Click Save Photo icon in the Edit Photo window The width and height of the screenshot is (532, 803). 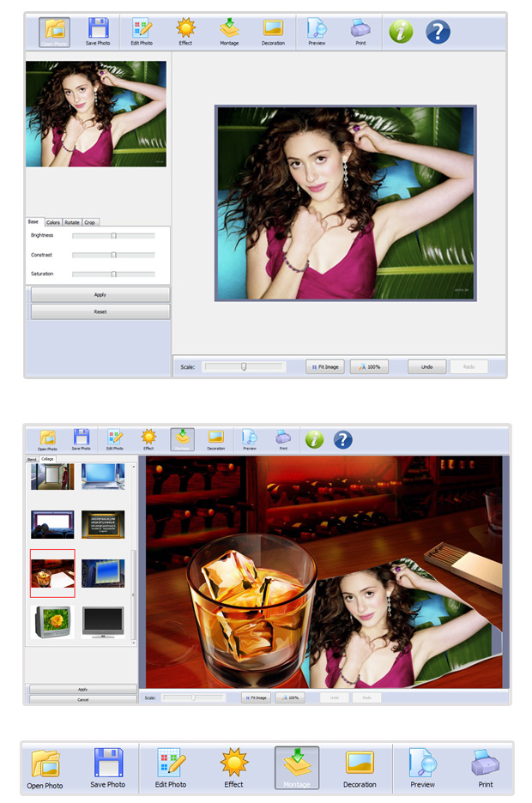click(x=98, y=33)
